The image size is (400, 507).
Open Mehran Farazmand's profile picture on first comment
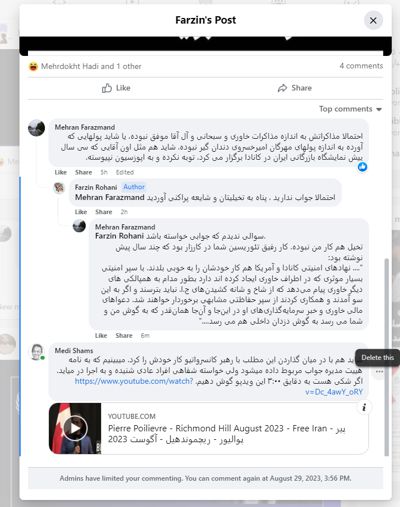click(x=36, y=128)
